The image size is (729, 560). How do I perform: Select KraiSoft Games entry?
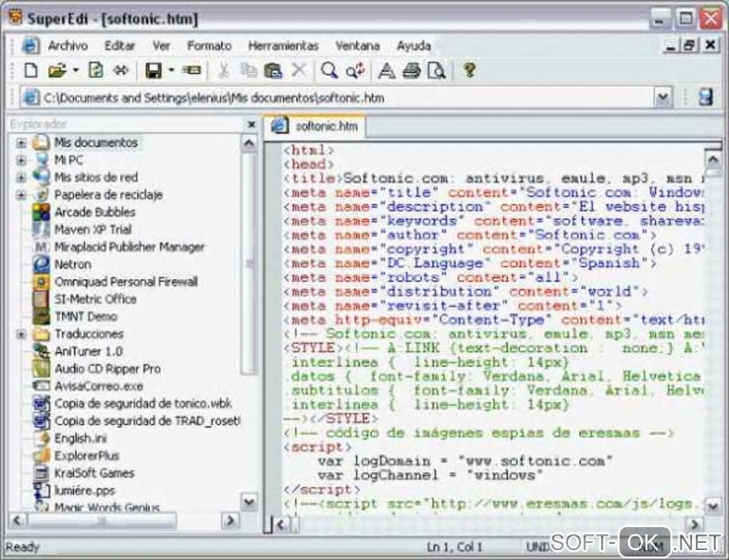pyautogui.click(x=94, y=473)
